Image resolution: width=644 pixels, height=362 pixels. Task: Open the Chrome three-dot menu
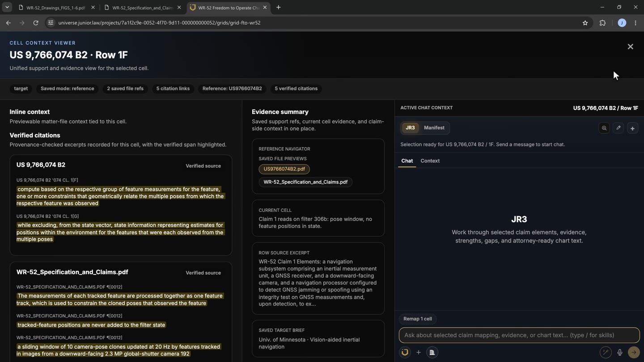point(636,23)
